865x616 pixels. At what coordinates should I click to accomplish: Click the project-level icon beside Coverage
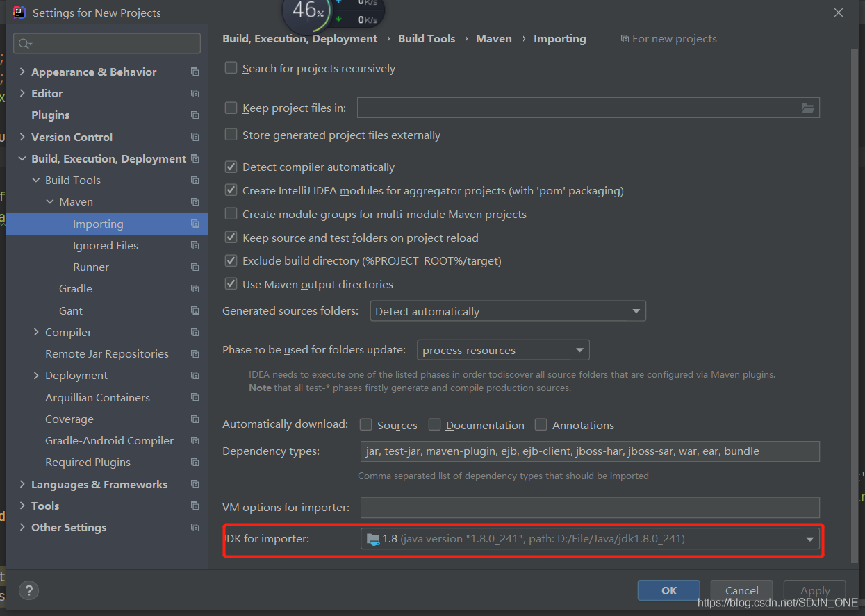tap(195, 419)
